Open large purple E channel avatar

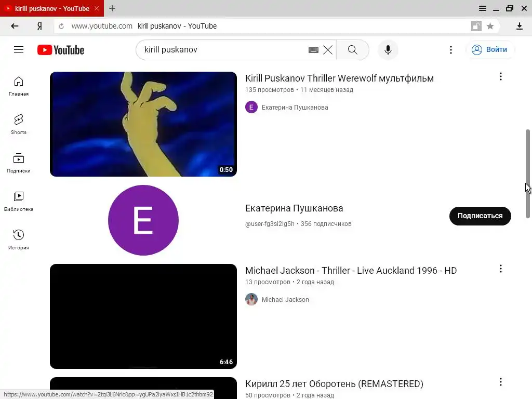coord(143,220)
